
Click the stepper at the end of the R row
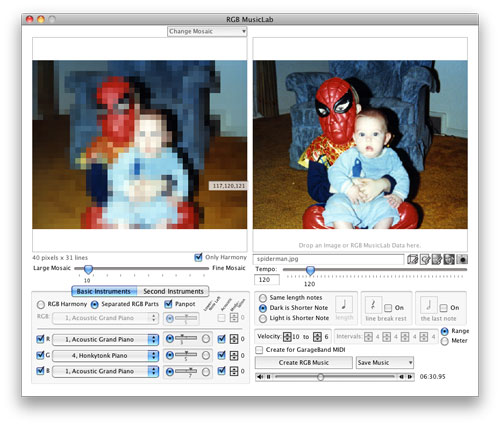[x=234, y=339]
